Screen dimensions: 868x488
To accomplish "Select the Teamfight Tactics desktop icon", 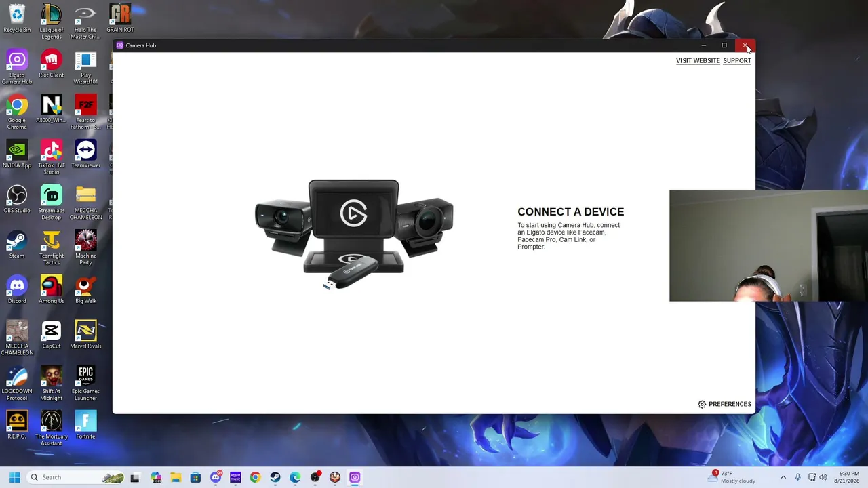I will point(52,248).
